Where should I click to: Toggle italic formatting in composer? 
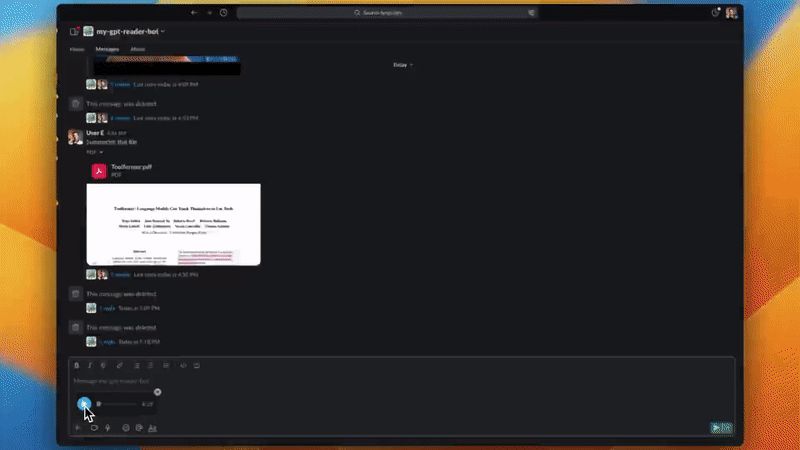pos(91,365)
